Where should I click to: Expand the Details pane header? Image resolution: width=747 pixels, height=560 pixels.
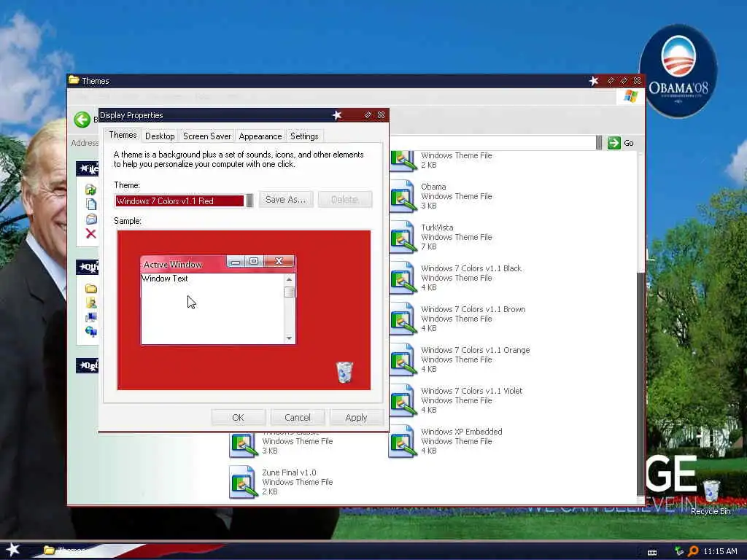coord(88,366)
